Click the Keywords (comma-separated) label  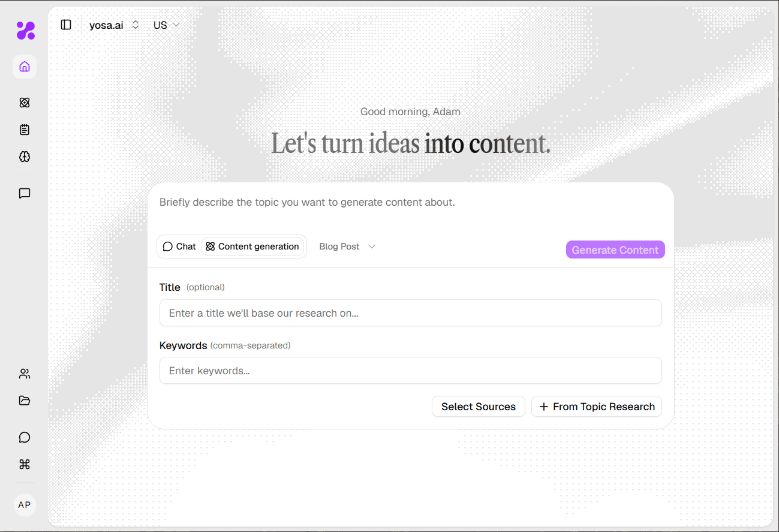(x=225, y=345)
